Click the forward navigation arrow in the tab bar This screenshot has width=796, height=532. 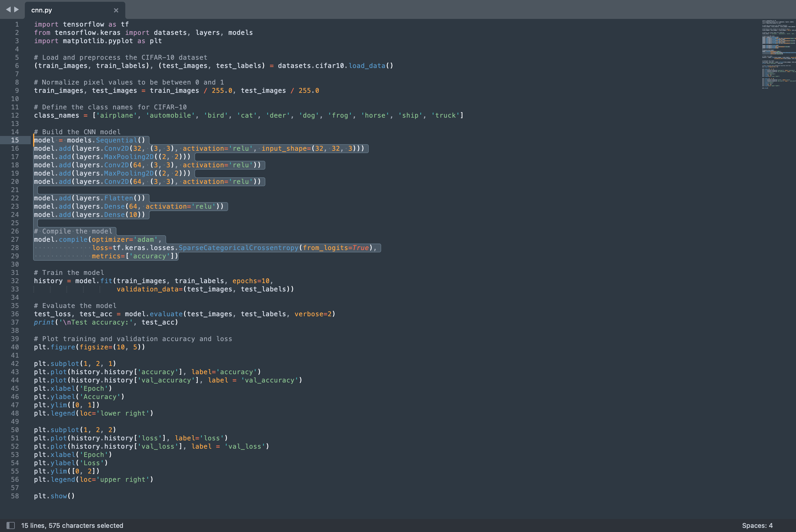(x=16, y=9)
